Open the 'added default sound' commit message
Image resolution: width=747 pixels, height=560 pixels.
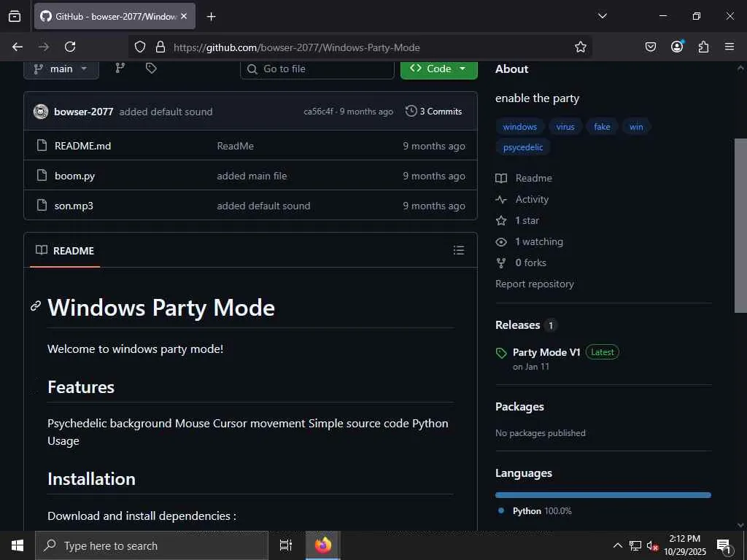(x=166, y=112)
